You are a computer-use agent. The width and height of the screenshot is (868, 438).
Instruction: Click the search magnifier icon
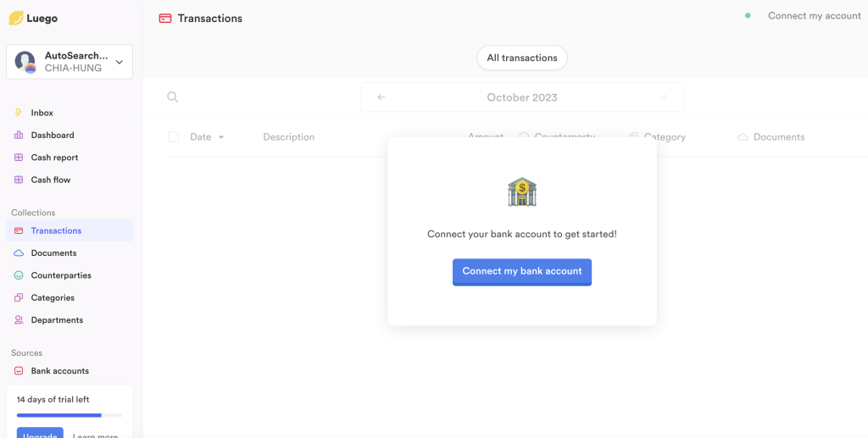click(173, 97)
